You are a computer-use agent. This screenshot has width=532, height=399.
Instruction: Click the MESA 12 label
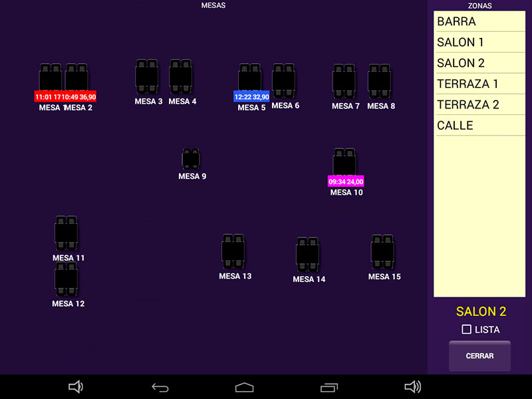[x=68, y=304]
